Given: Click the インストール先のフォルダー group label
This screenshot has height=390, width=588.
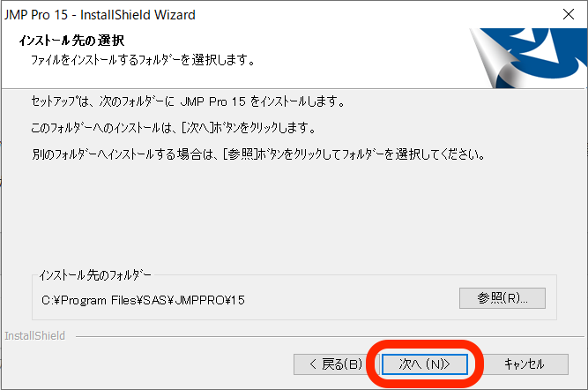Looking at the screenshot, I should pyautogui.click(x=95, y=275).
